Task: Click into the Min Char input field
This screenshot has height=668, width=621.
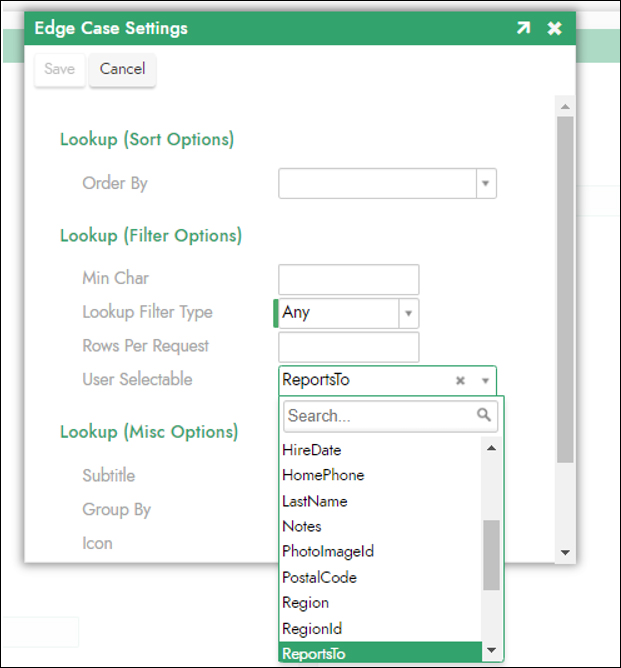Action: click(x=348, y=280)
